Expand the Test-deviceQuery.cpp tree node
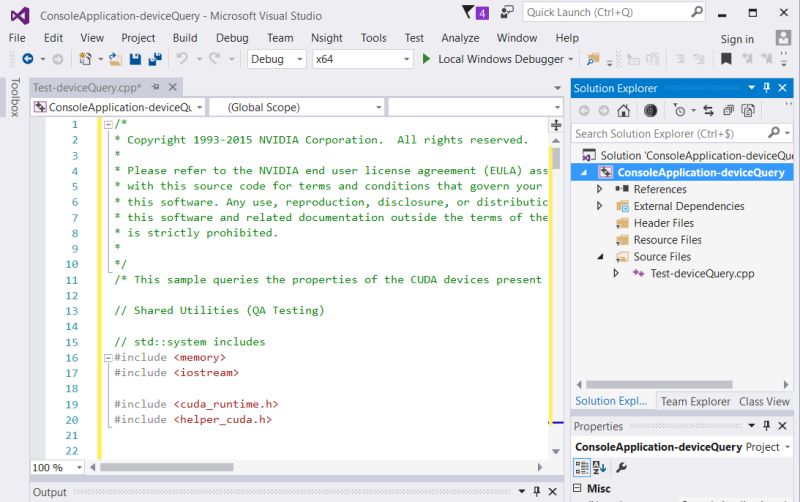Viewport: 800px width, 502px height. click(616, 273)
